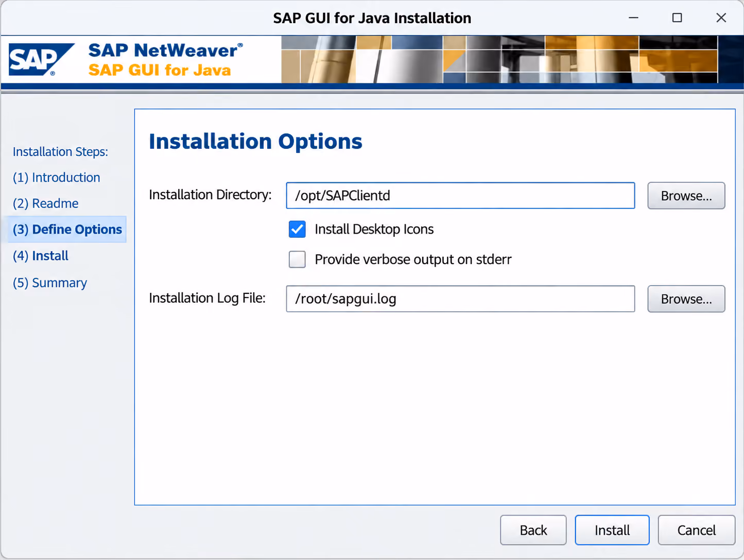Start installation with the Install button
744x560 pixels.
point(612,530)
